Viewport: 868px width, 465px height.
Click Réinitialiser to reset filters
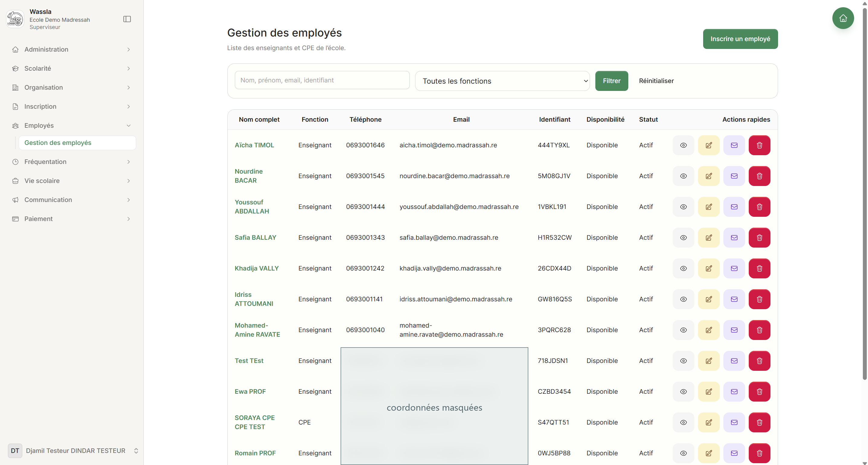tap(656, 81)
